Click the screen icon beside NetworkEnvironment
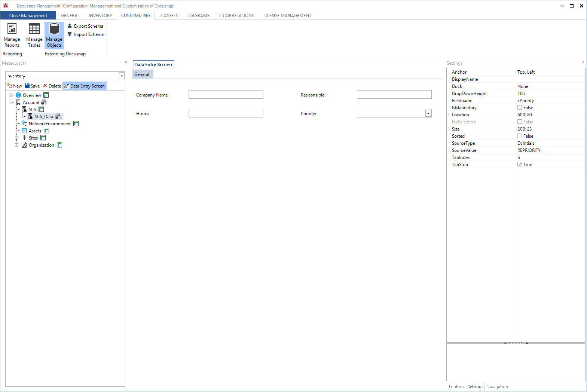Screen dimensions: 587x392 click(x=76, y=123)
